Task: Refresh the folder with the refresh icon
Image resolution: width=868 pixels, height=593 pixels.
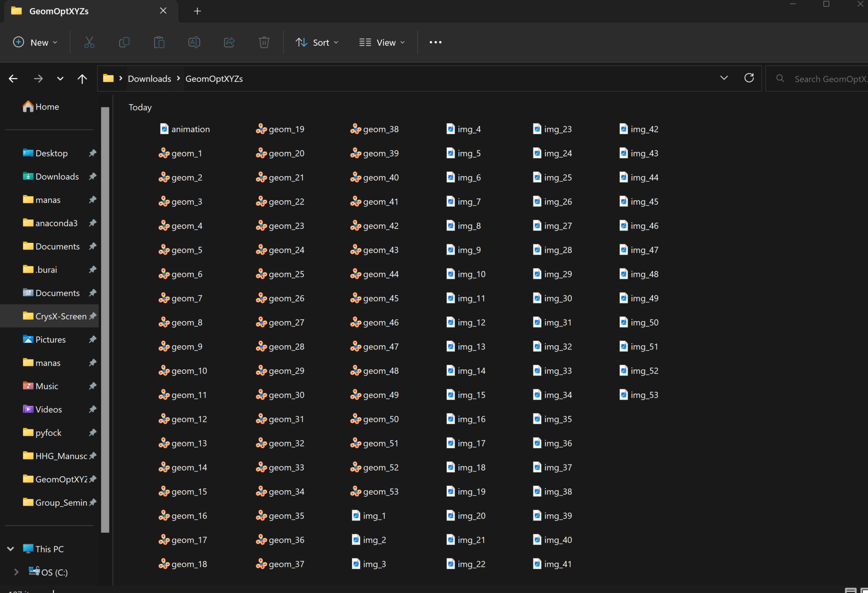Action: coord(749,78)
